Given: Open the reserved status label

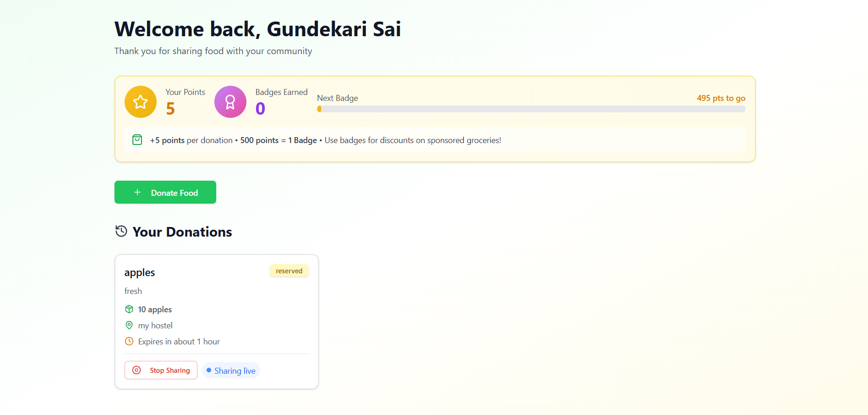Looking at the screenshot, I should (x=289, y=271).
